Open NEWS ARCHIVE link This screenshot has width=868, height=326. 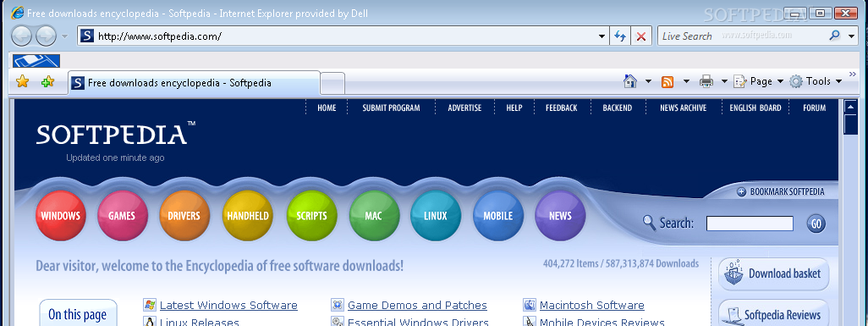pos(683,108)
